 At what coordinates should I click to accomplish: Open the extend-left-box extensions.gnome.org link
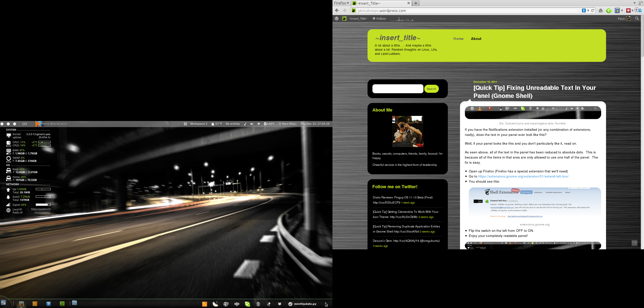(524, 177)
